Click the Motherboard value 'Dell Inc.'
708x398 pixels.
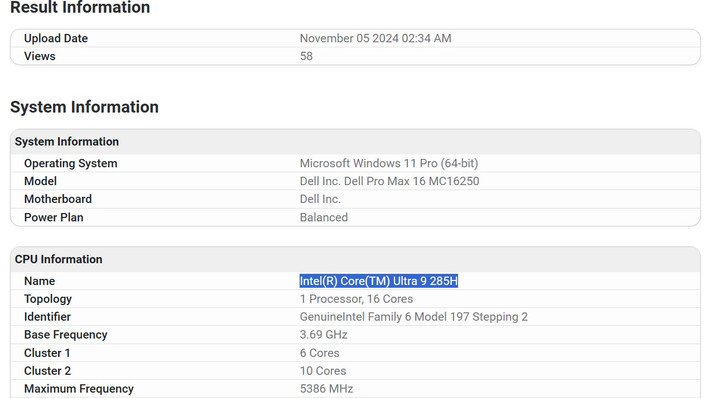[320, 199]
